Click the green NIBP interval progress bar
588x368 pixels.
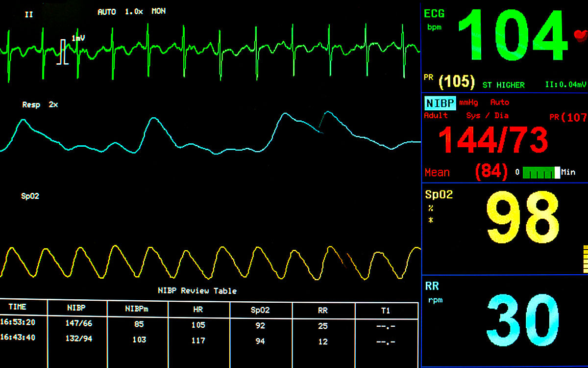541,172
